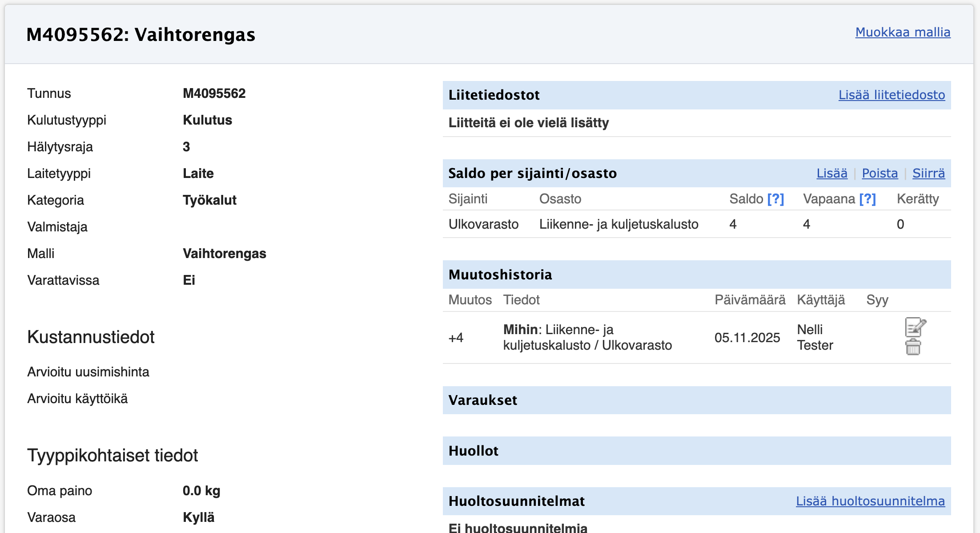Image resolution: width=980 pixels, height=533 pixels.
Task: Click the M4095562 Tunnus value
Action: click(x=214, y=93)
